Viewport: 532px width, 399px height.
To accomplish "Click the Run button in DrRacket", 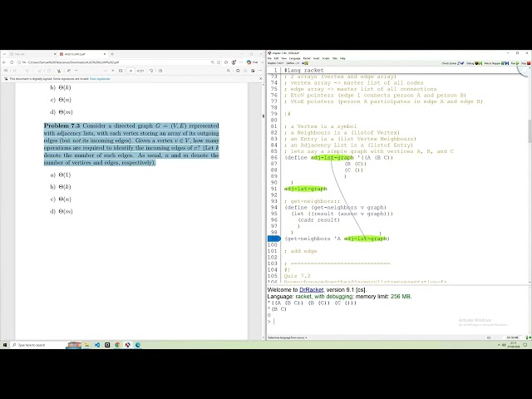I will [515, 63].
